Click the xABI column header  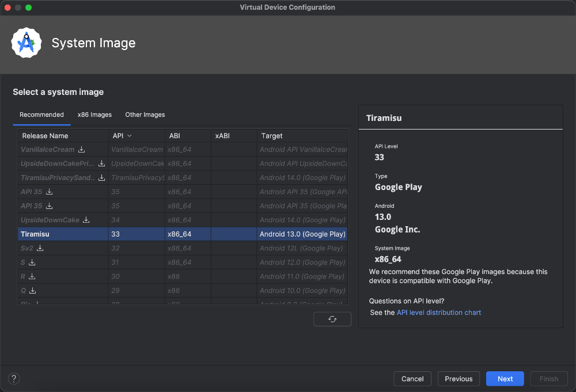234,136
